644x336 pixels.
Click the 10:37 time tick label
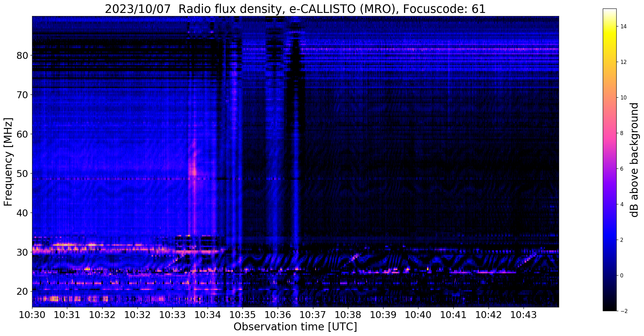point(313,315)
